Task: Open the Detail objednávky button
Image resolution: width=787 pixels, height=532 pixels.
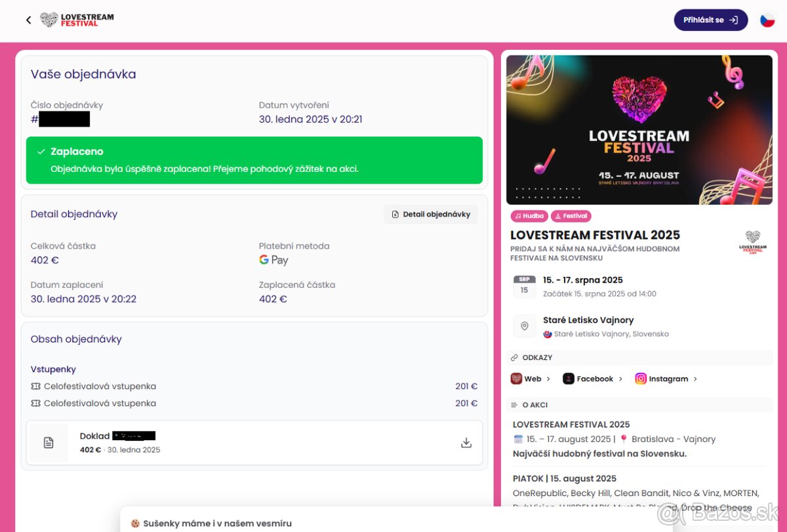Action: tap(431, 215)
